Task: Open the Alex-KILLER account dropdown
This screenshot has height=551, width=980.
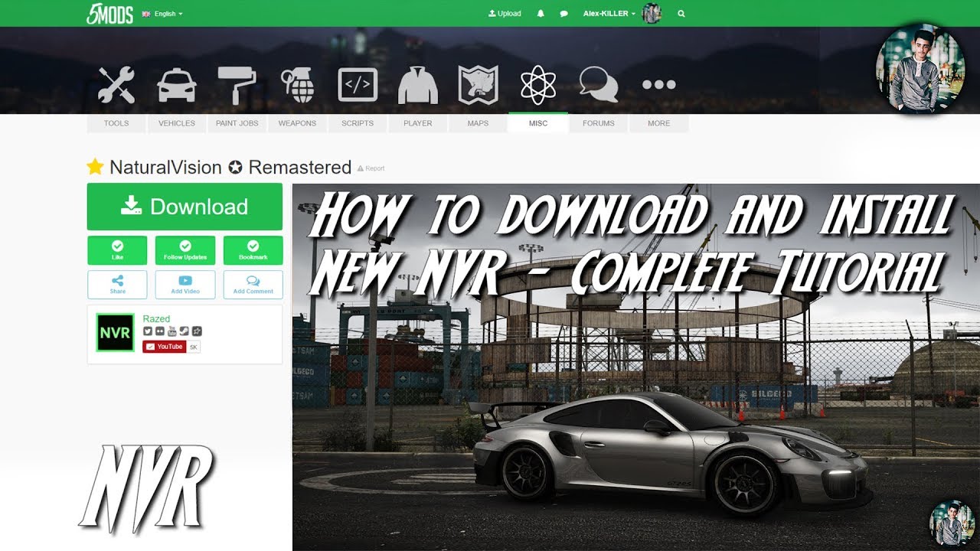Action: click(609, 14)
